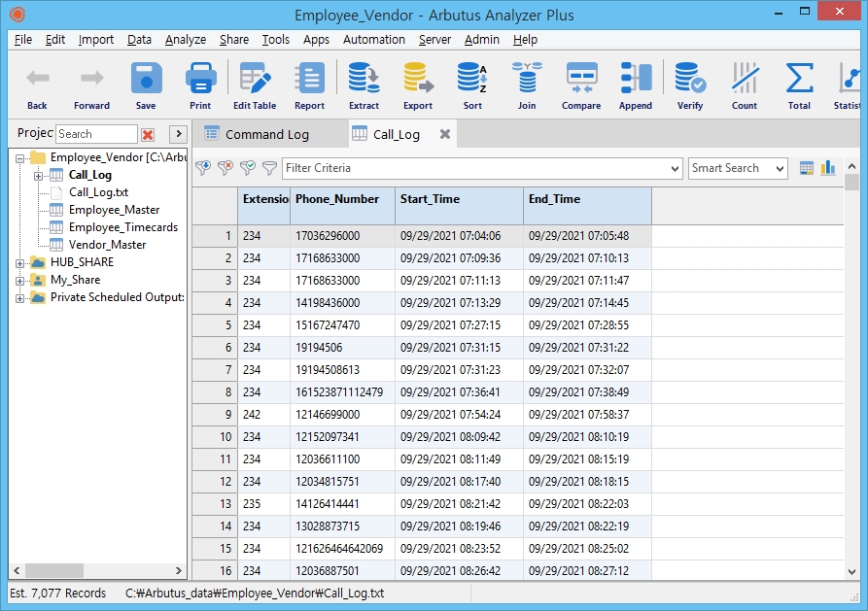Click the plain filter funnel icon
The height and width of the screenshot is (611, 868).
(x=269, y=168)
